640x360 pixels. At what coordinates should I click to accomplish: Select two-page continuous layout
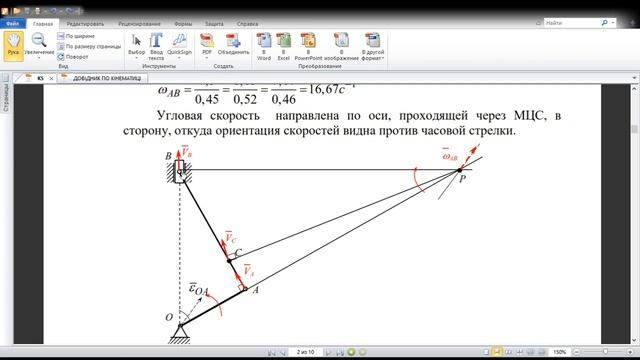tap(520, 352)
